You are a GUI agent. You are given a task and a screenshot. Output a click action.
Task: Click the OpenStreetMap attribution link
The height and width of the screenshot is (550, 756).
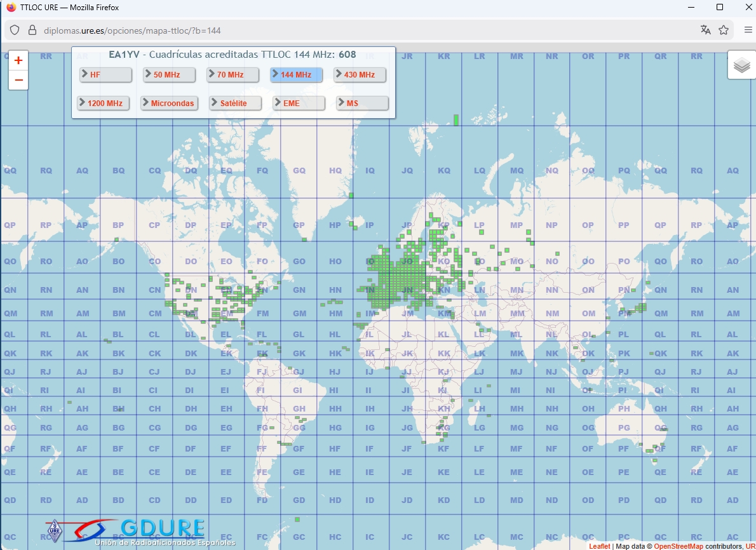tap(678, 546)
